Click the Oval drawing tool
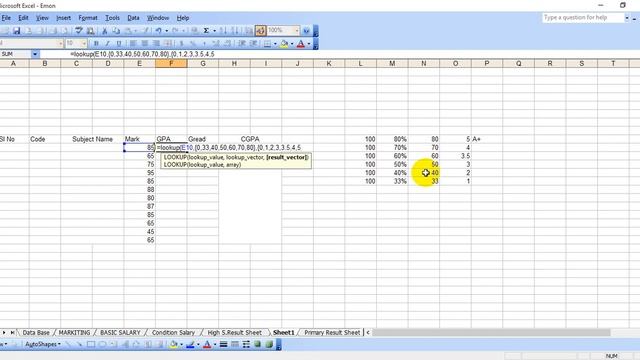This screenshot has width=640, height=360. coord(102,344)
